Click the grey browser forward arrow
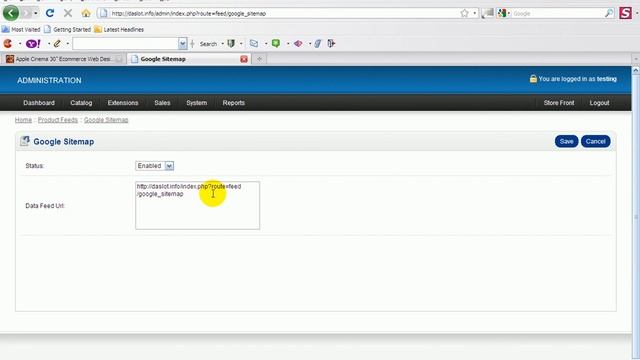640x360 pixels. point(27,13)
